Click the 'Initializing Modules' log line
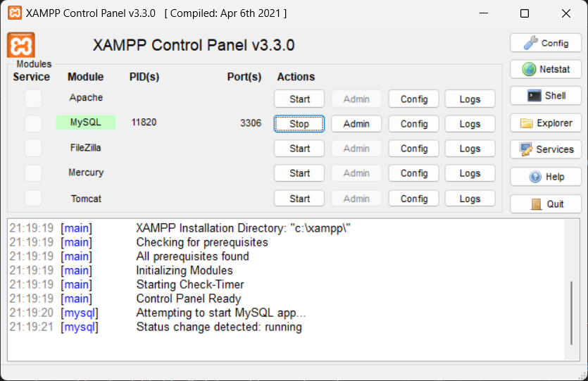The image size is (588, 381). point(184,270)
